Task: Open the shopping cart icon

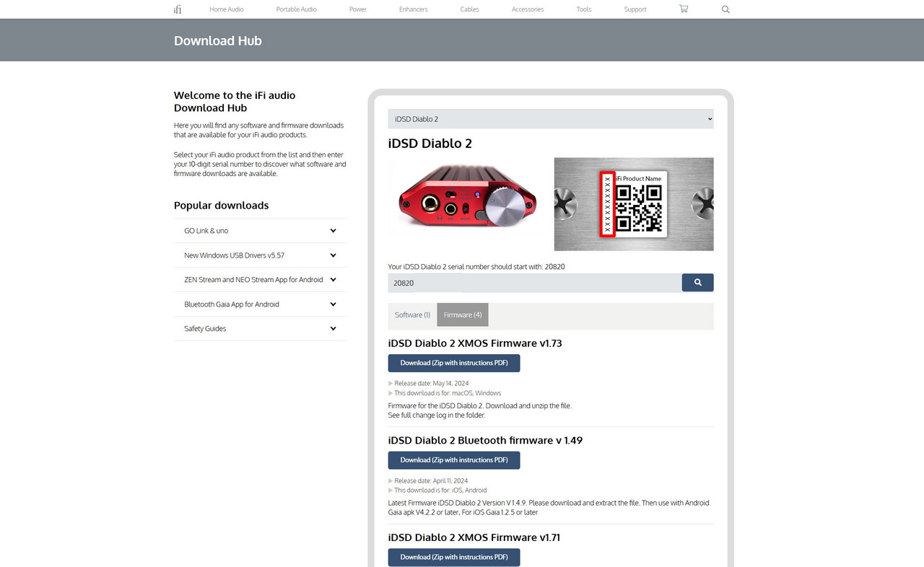Action: (684, 9)
